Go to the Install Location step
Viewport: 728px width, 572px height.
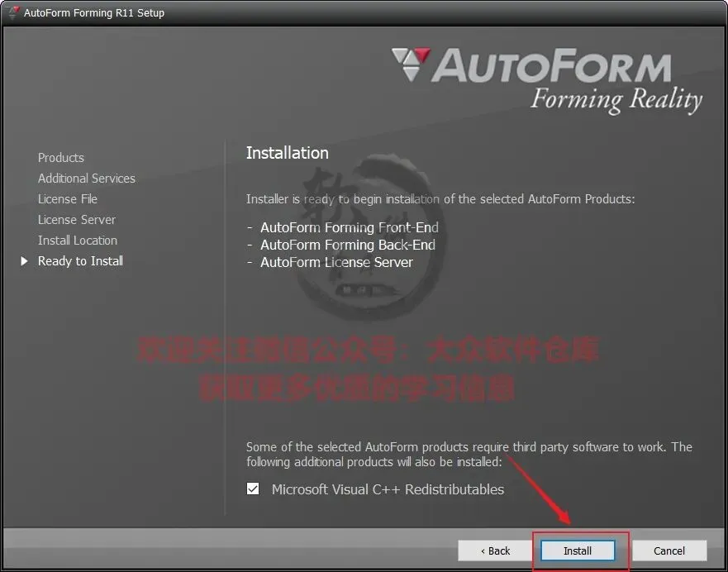(x=78, y=240)
